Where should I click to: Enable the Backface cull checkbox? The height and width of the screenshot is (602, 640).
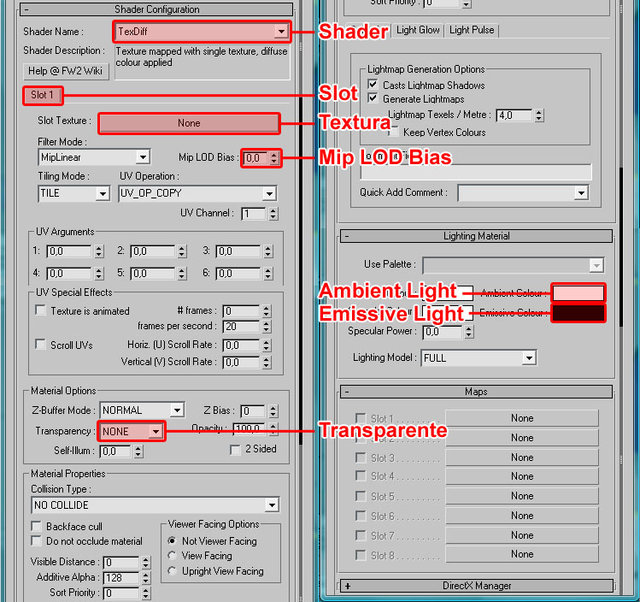pyautogui.click(x=37, y=526)
